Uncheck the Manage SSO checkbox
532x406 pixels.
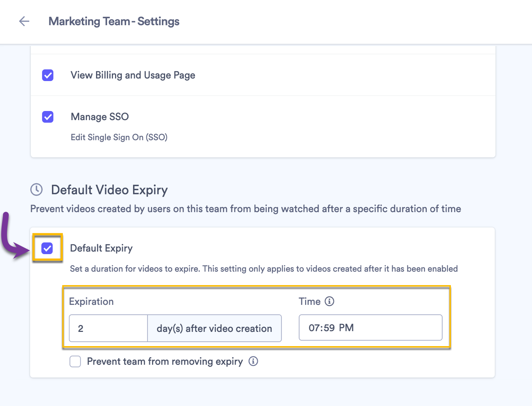pos(48,117)
